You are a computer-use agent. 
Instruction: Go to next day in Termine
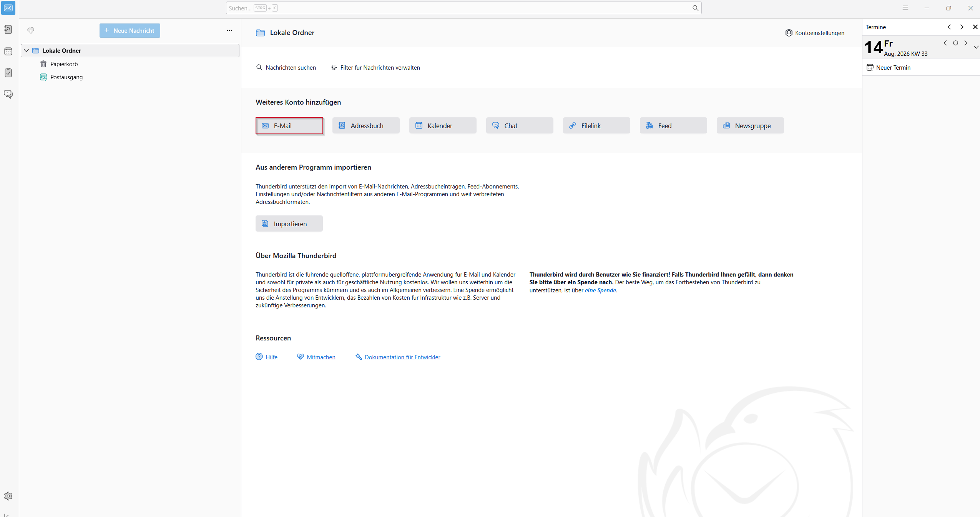[966, 43]
